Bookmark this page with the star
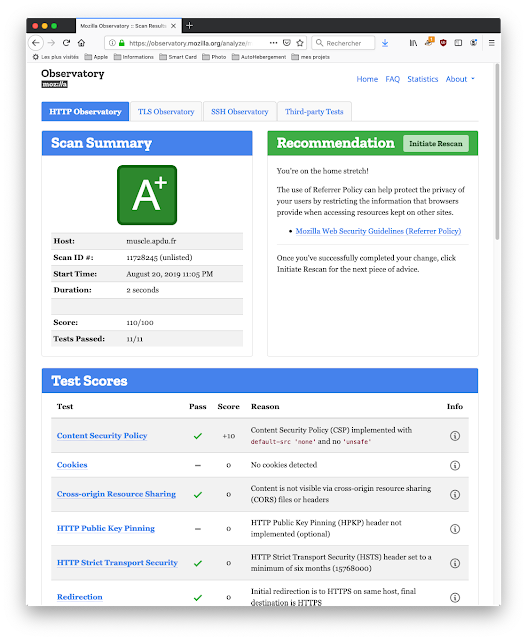Screen dimensions: 527x640 pyautogui.click(x=300, y=43)
